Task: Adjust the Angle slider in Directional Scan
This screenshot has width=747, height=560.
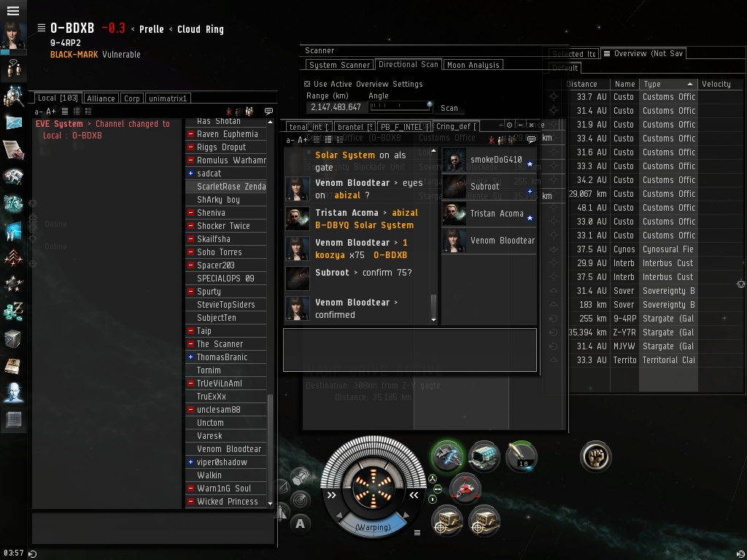Action: coord(400,106)
